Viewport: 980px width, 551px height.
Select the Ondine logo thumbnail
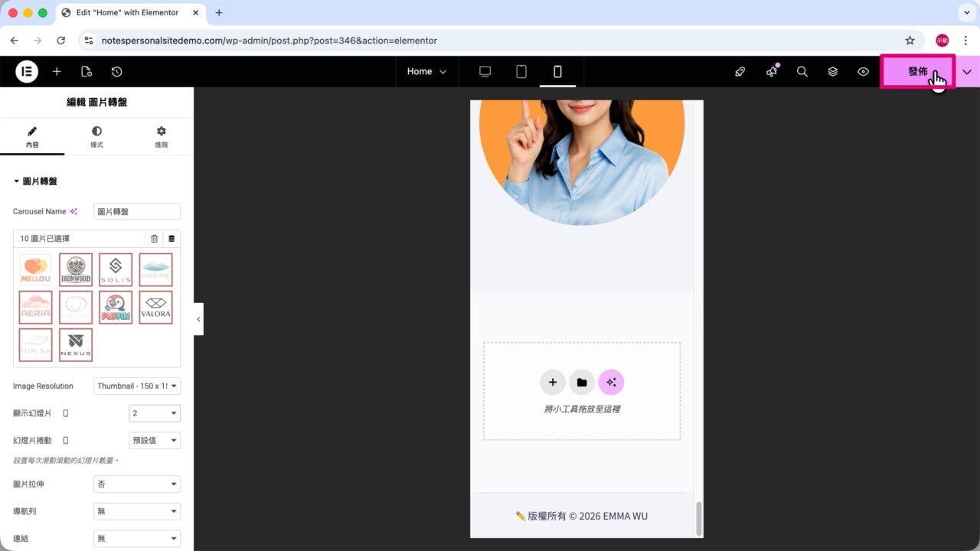pyautogui.click(x=155, y=269)
